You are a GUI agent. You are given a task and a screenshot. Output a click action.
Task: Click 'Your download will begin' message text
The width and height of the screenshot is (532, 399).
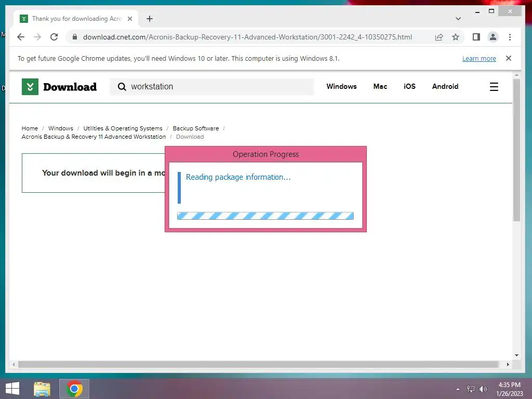103,172
